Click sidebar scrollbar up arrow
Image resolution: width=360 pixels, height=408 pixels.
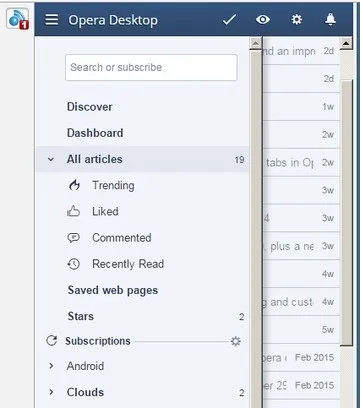tap(256, 43)
